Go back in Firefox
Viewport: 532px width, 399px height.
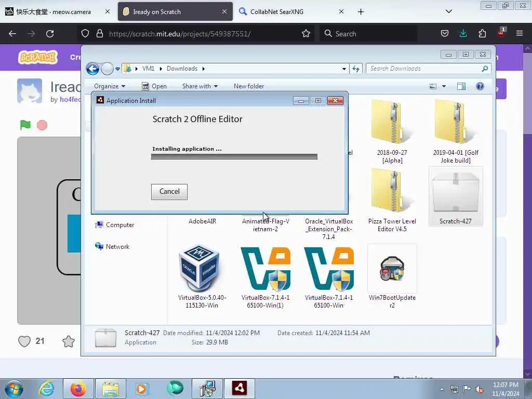pyautogui.click(x=12, y=34)
